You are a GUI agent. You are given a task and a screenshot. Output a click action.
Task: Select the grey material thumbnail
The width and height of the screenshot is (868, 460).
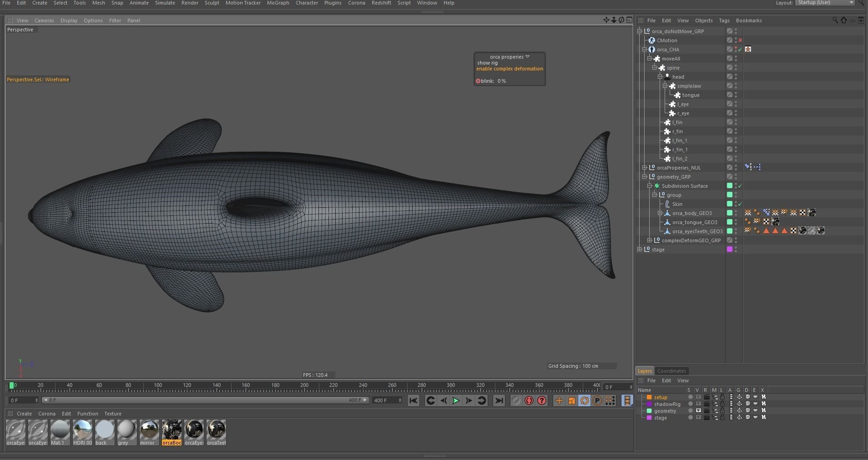127,432
